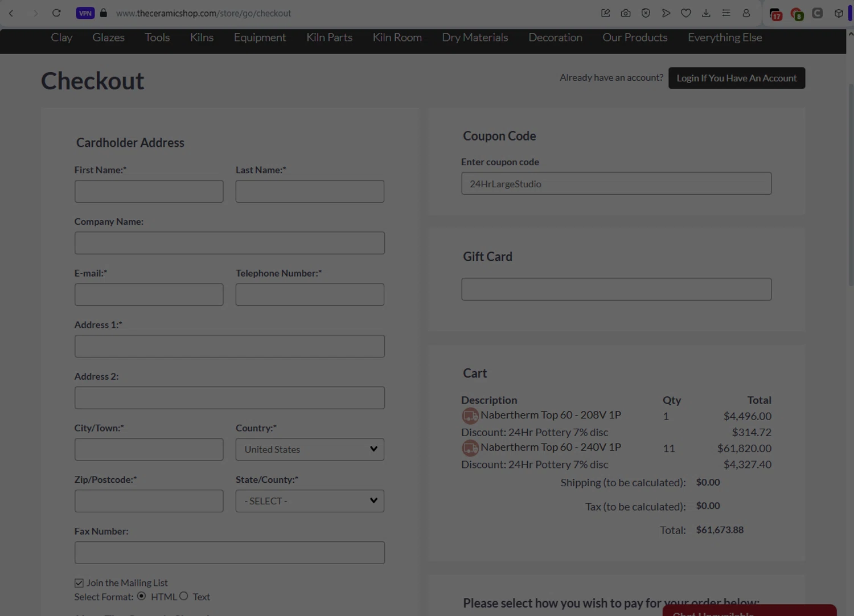The image size is (854, 616).
Task: Focus the Last Name field
Action: coord(310,191)
